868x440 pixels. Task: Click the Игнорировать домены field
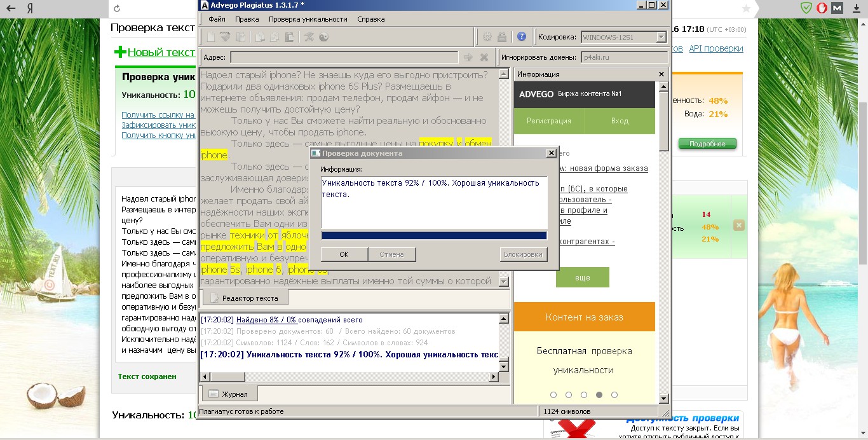point(624,57)
